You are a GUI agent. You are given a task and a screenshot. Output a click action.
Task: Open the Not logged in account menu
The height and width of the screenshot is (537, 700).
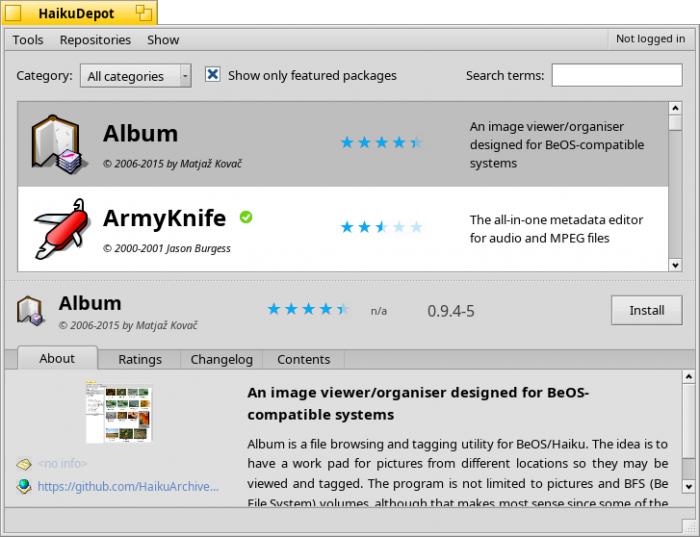650,39
